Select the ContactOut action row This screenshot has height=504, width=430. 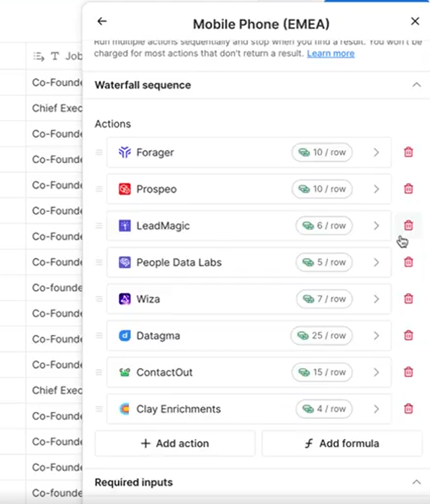204,373
